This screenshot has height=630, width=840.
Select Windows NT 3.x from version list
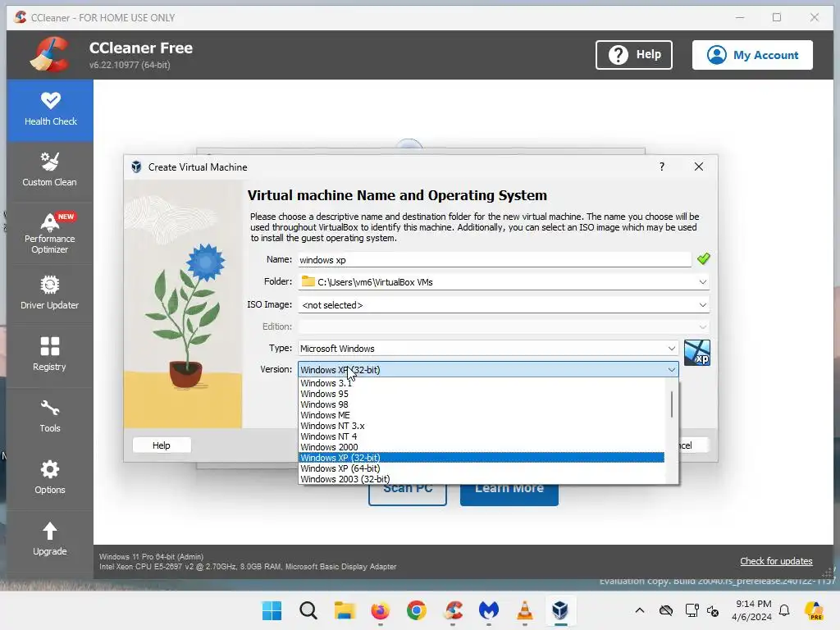(x=481, y=426)
